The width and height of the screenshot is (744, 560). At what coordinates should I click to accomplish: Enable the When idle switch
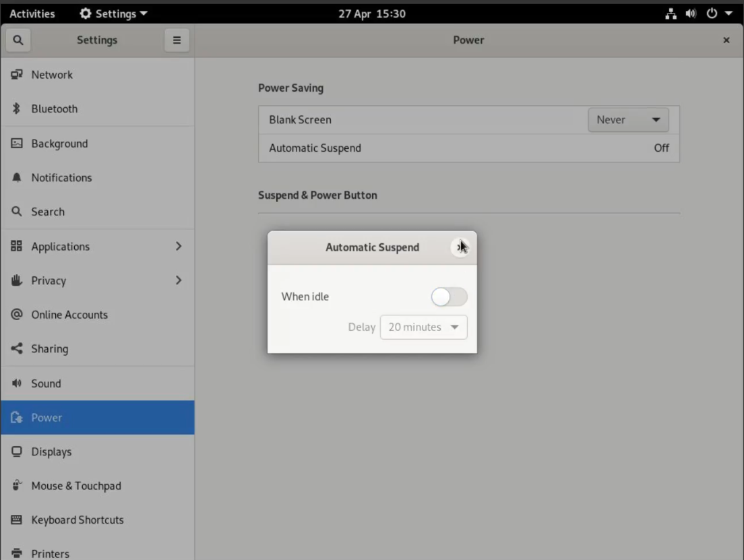449,297
